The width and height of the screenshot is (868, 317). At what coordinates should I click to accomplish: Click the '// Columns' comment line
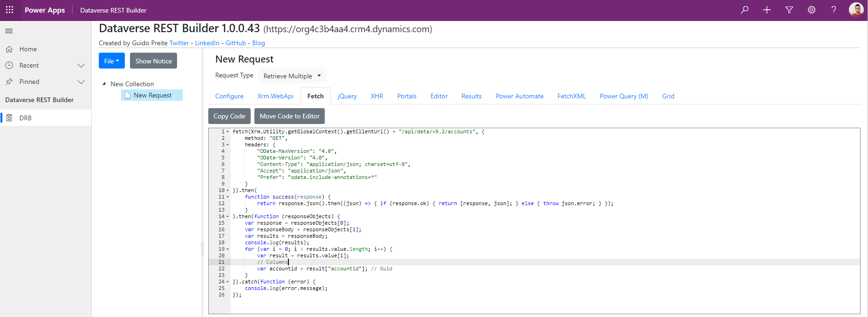[273, 262]
